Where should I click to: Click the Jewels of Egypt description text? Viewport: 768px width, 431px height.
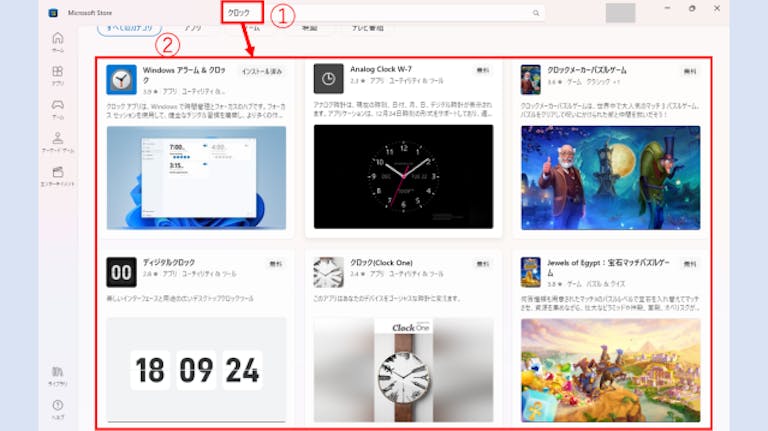(x=610, y=303)
